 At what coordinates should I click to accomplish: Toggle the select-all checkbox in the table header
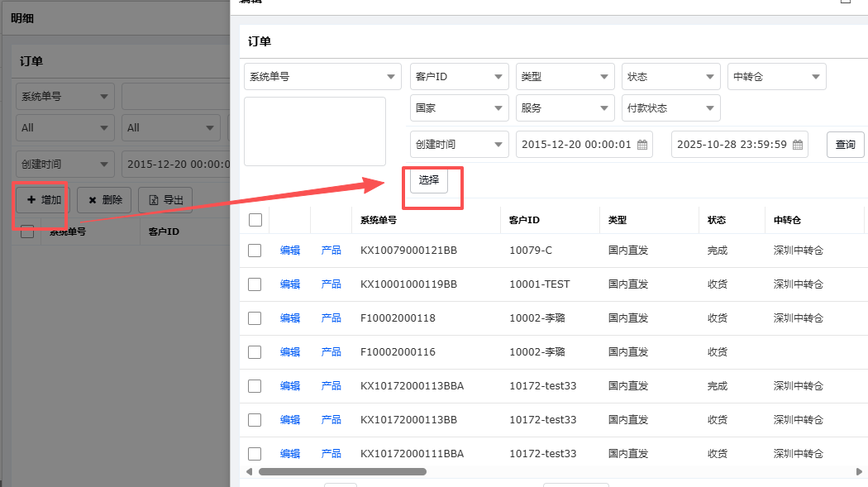click(x=255, y=220)
